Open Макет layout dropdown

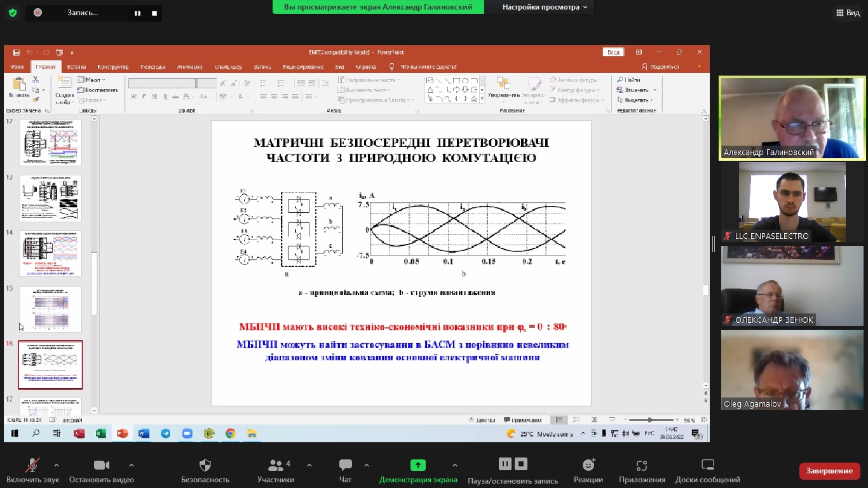coord(92,79)
